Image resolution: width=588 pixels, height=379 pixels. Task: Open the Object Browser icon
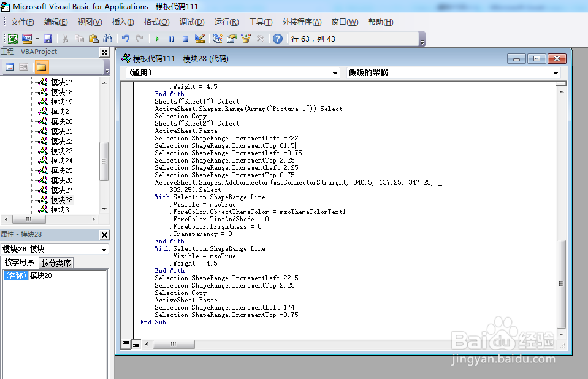246,39
